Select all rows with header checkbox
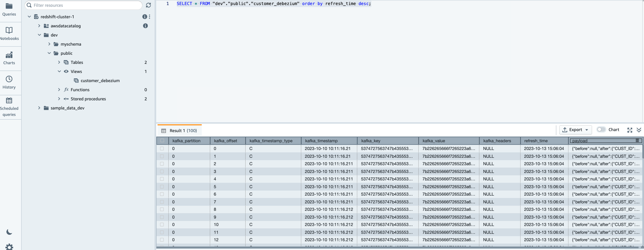This screenshot has height=250, width=644. click(x=162, y=141)
